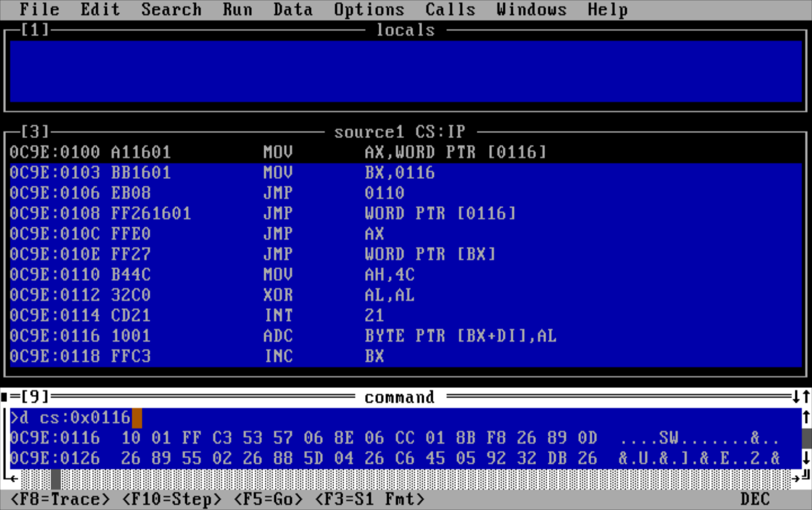Click opcode bytes FF261601 in the source window
The width and height of the screenshot is (812, 510).
[151, 214]
